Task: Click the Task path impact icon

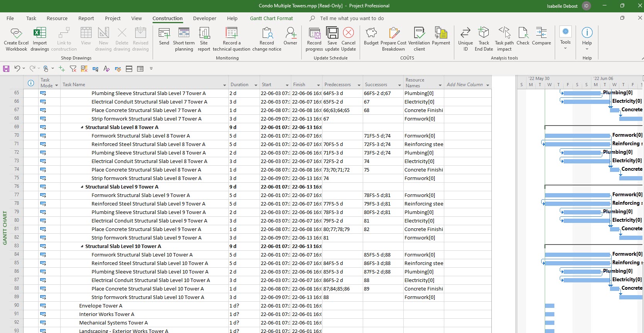Action: [504, 34]
